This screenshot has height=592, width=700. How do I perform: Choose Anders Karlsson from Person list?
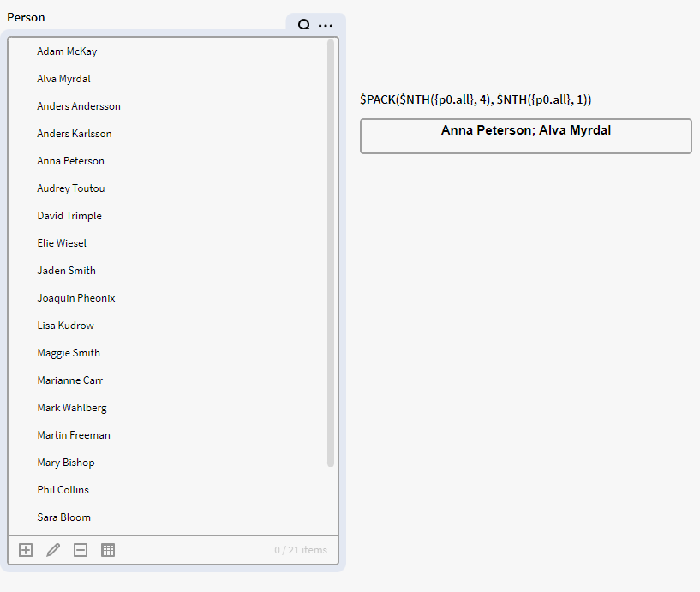tap(75, 134)
